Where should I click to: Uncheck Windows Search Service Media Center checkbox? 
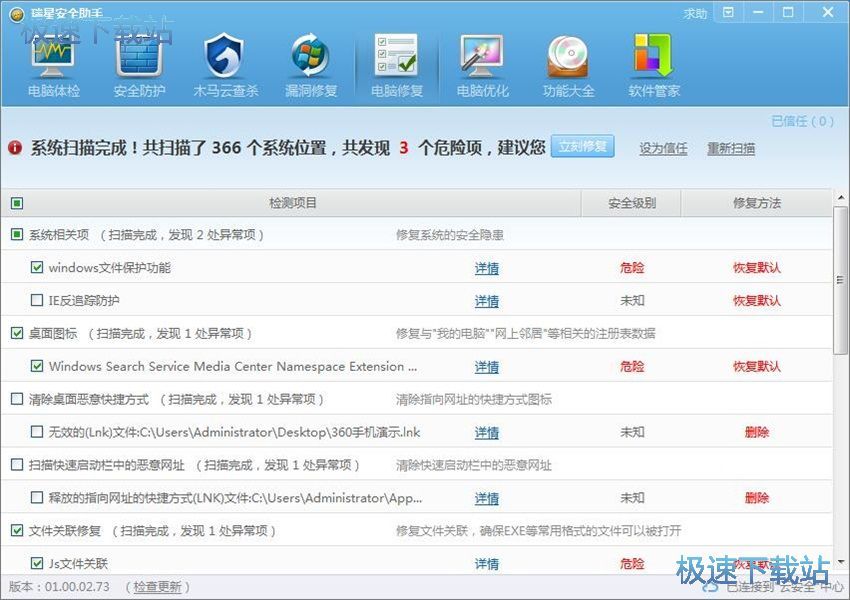pyautogui.click(x=37, y=366)
